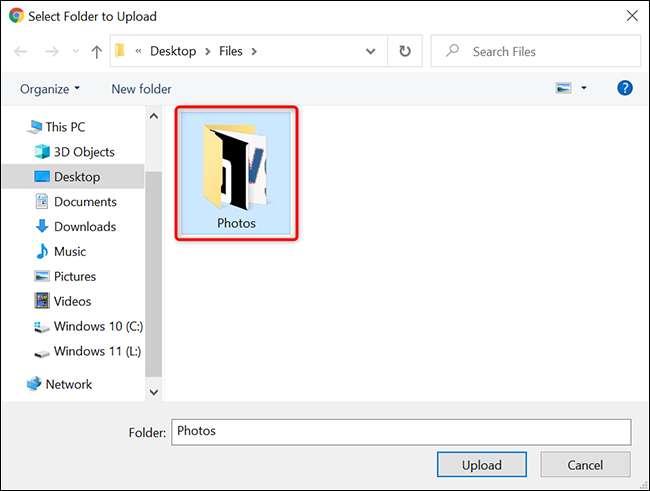This screenshot has height=491, width=650.
Task: Click the Search Files box
Action: pos(536,51)
